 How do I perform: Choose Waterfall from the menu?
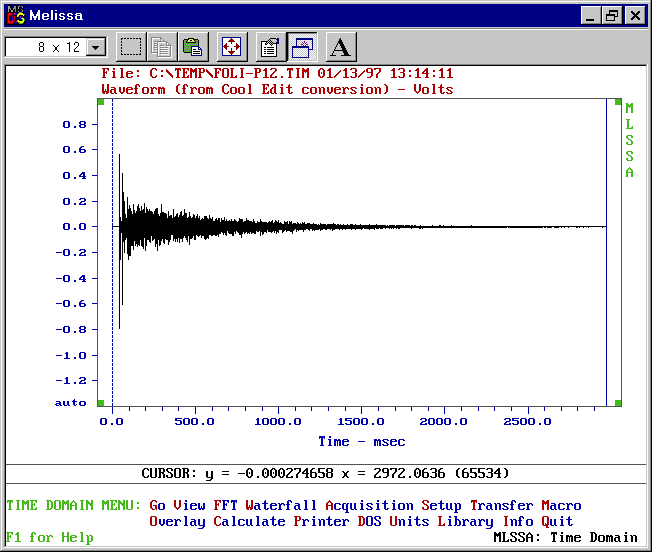[281, 505]
